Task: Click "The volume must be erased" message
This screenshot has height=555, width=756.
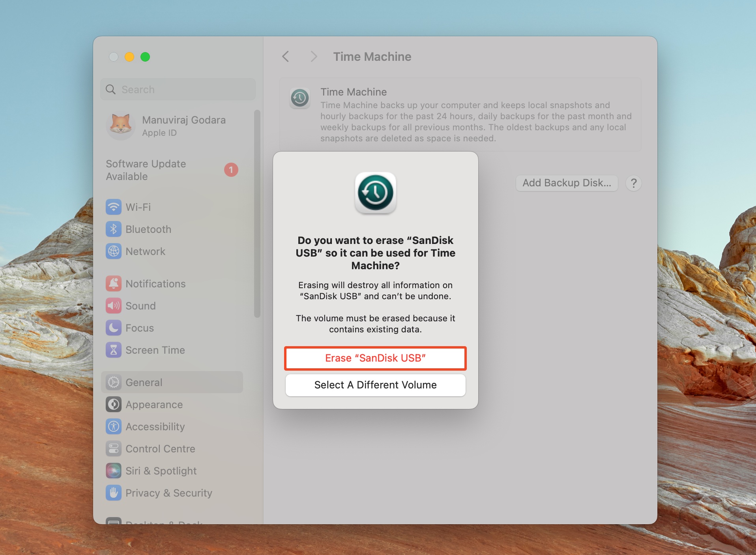Action: pyautogui.click(x=376, y=324)
